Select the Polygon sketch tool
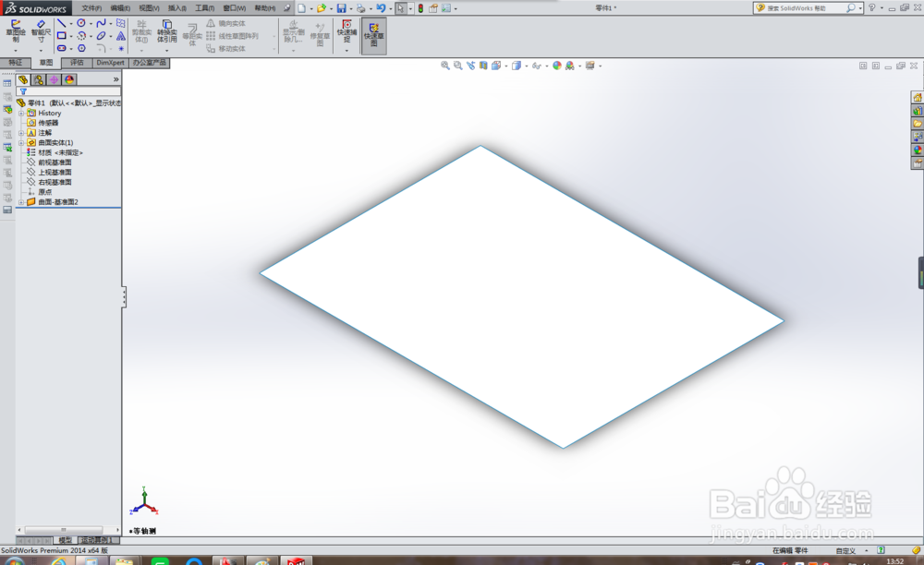Screen dimensions: 924x565 tap(81, 48)
